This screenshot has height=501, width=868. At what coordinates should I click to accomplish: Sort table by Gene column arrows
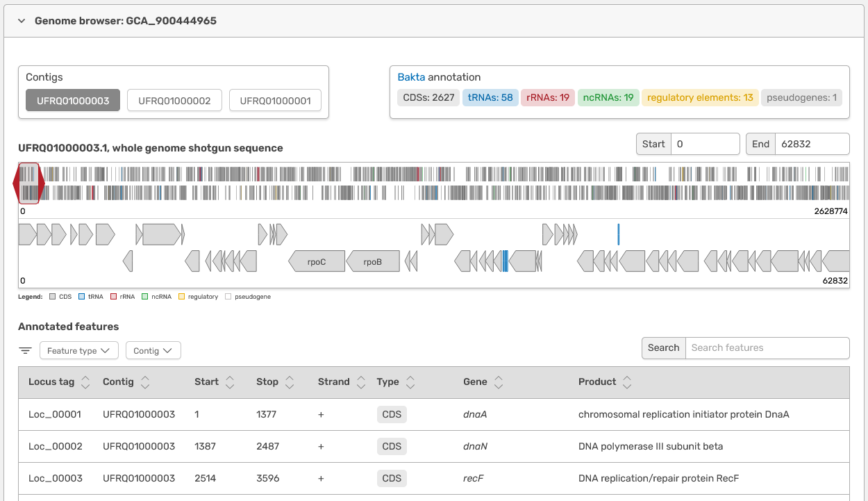coord(498,382)
